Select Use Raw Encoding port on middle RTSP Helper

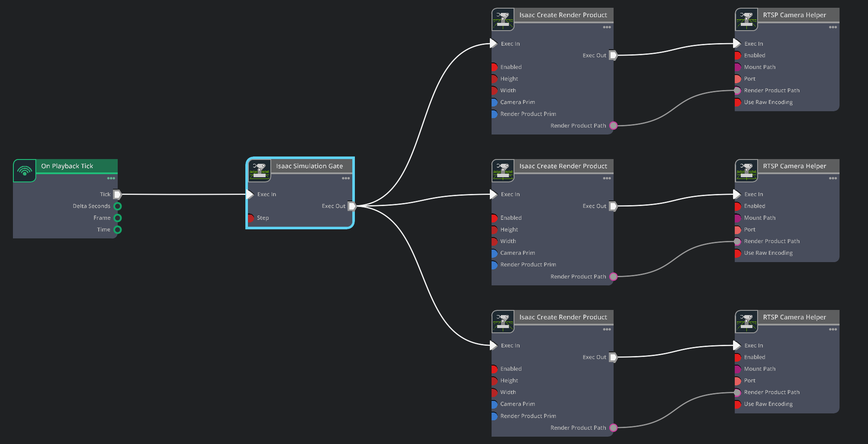[738, 253]
